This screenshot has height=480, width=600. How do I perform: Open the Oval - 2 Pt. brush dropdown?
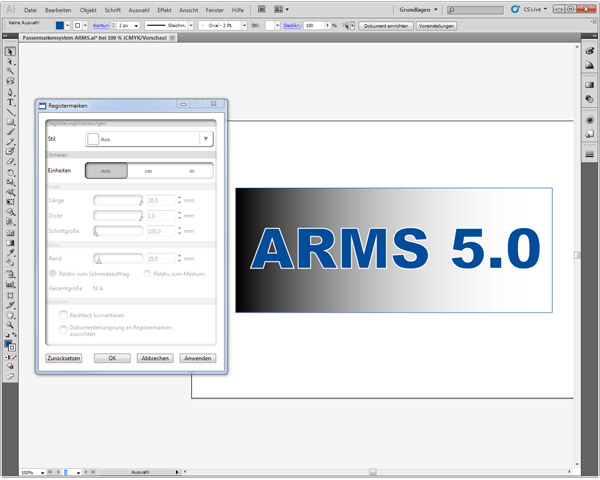(244, 26)
